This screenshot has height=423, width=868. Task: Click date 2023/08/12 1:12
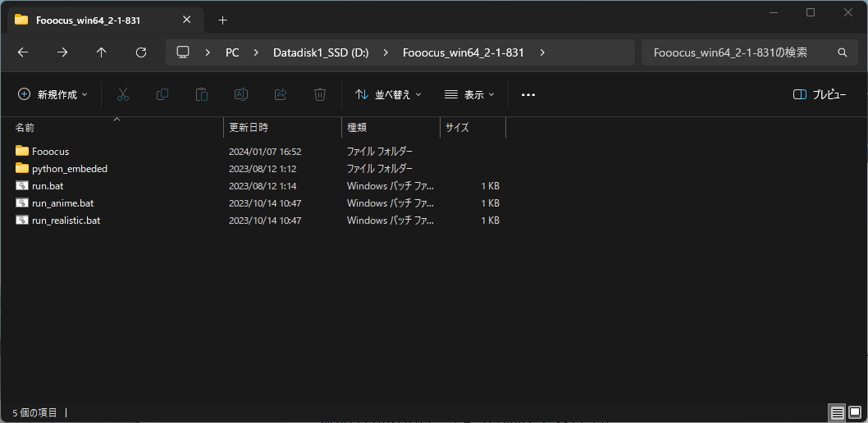pos(263,169)
